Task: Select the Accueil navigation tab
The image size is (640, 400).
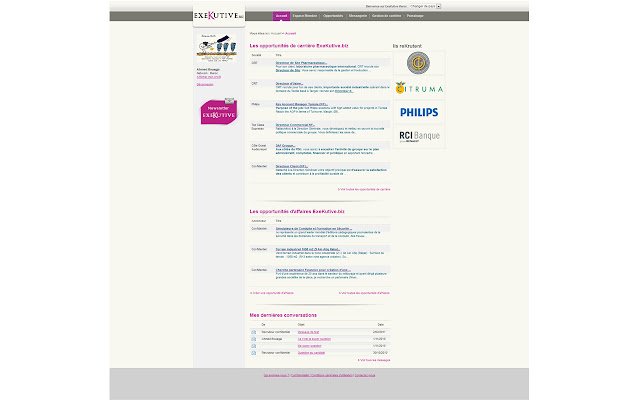Action: [281, 16]
